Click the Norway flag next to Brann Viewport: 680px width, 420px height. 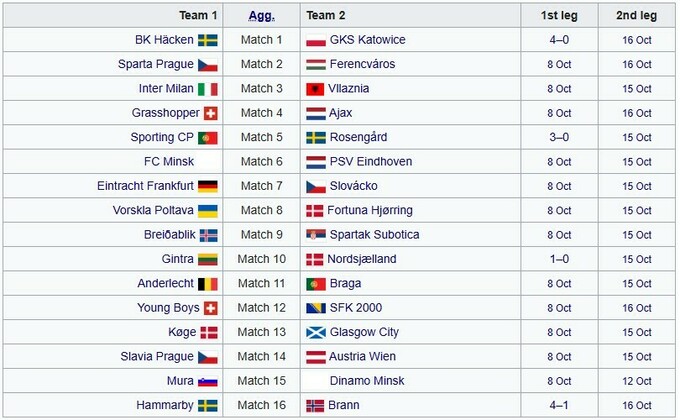click(x=315, y=405)
